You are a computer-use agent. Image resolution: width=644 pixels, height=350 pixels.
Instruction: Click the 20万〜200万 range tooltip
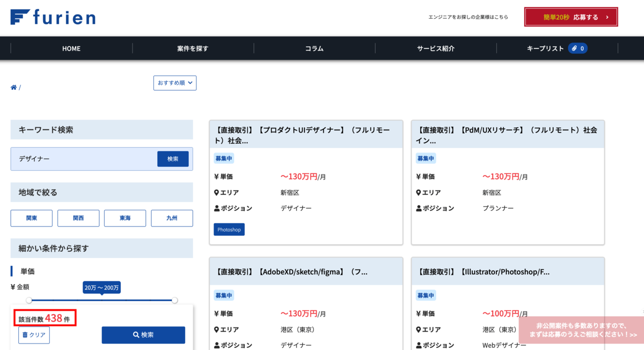(102, 288)
